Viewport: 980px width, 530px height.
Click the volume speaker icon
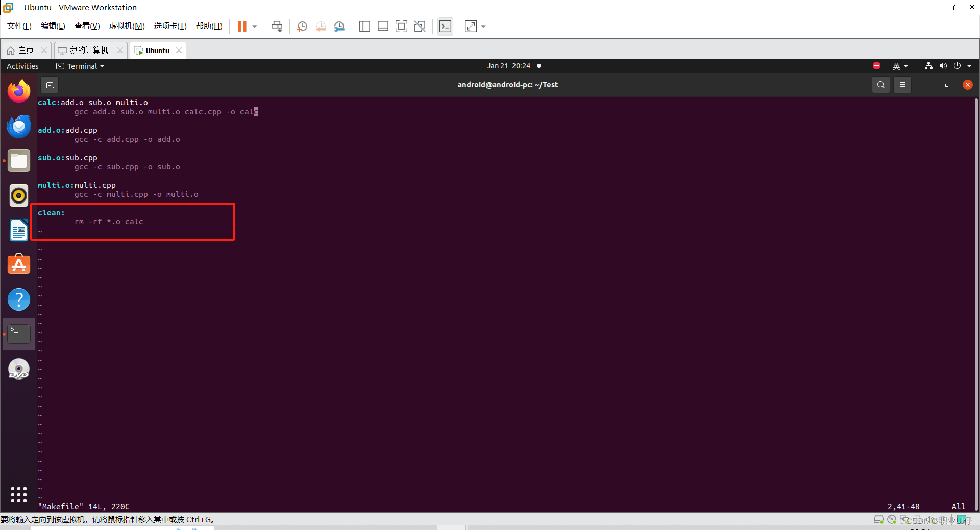943,66
